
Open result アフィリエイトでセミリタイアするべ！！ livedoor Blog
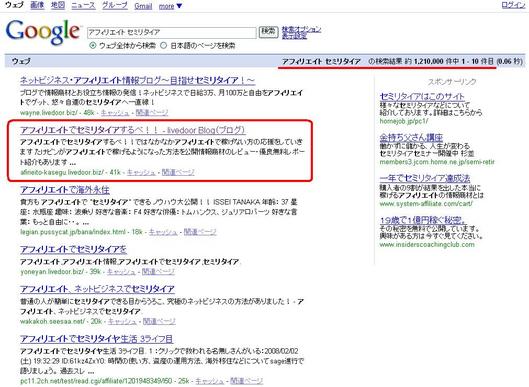click(x=133, y=130)
